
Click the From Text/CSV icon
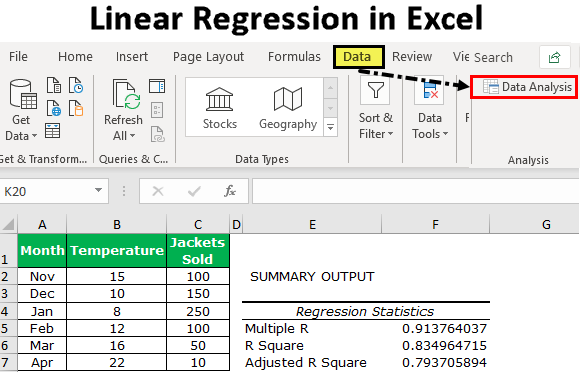[x=54, y=85]
